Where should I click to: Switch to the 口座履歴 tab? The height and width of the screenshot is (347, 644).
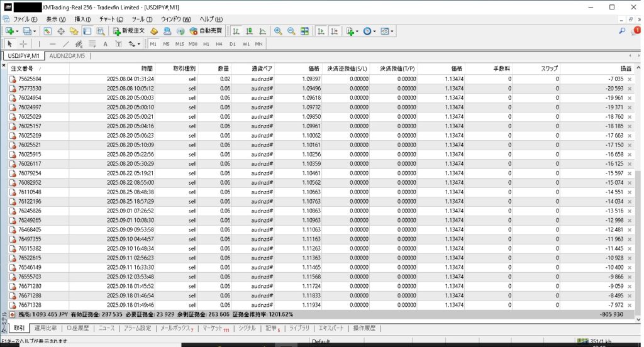click(78, 328)
